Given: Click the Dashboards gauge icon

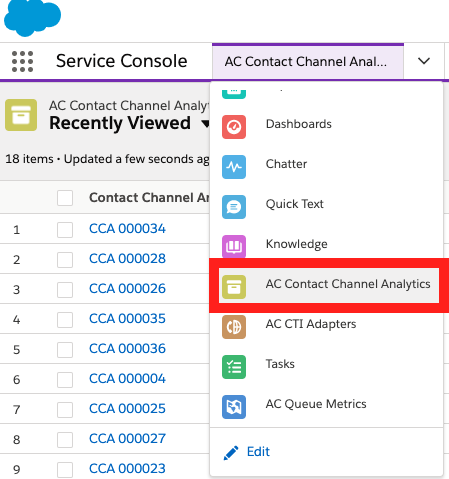Looking at the screenshot, I should pyautogui.click(x=234, y=127).
